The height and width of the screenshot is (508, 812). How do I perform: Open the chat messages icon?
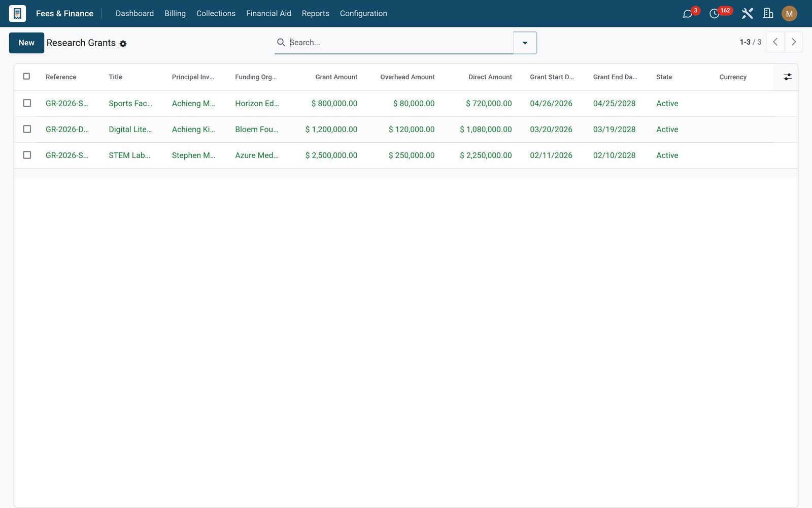pyautogui.click(x=688, y=14)
